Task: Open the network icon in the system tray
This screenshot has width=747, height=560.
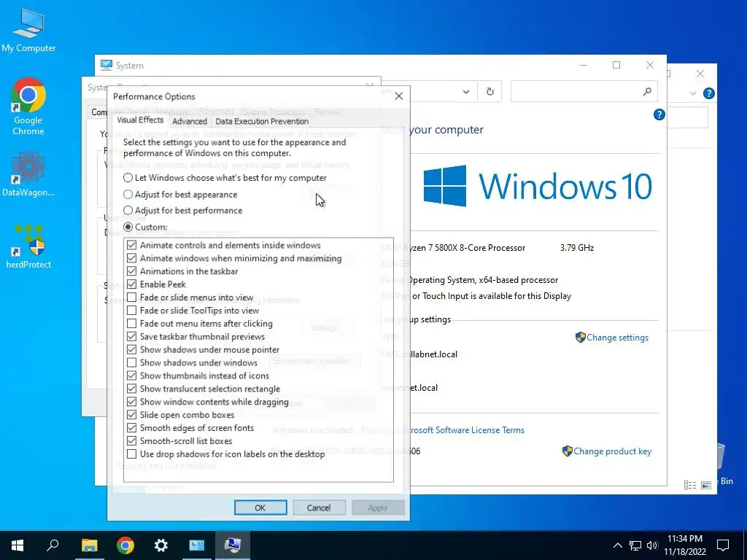Action: tap(635, 545)
